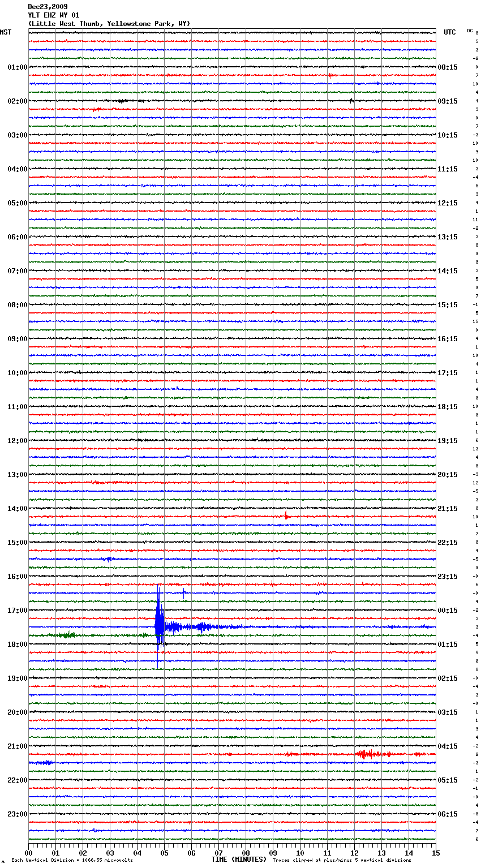Select the 14:00 MST time label
Screen dimensions: 481x868
(17, 509)
